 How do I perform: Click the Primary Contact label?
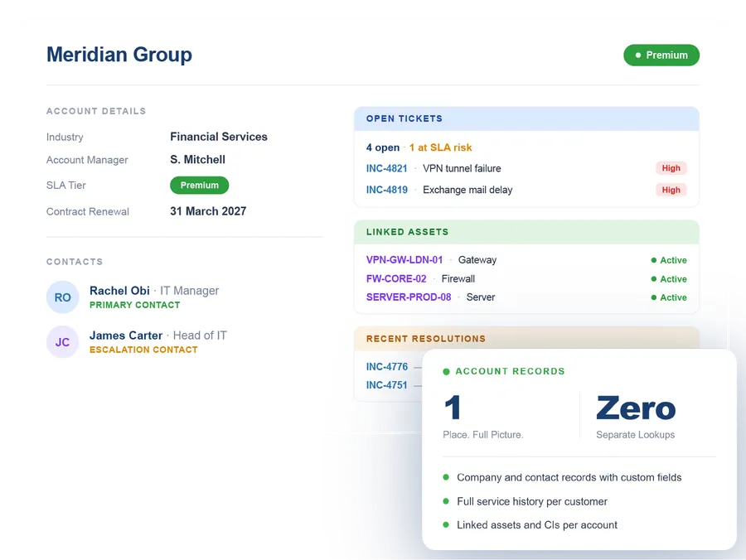coord(134,305)
